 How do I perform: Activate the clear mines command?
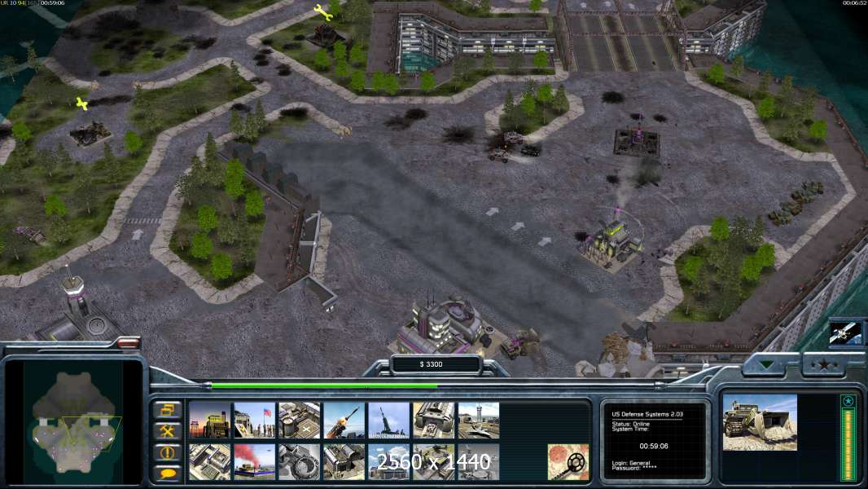(x=568, y=462)
